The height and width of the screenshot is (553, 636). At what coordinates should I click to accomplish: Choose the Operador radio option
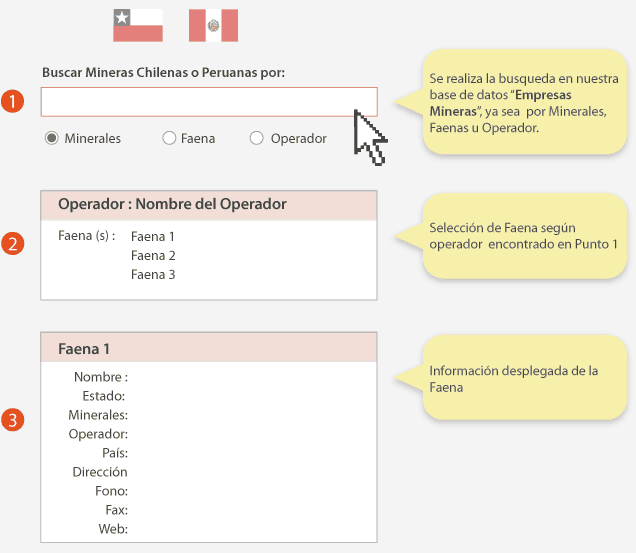click(257, 138)
